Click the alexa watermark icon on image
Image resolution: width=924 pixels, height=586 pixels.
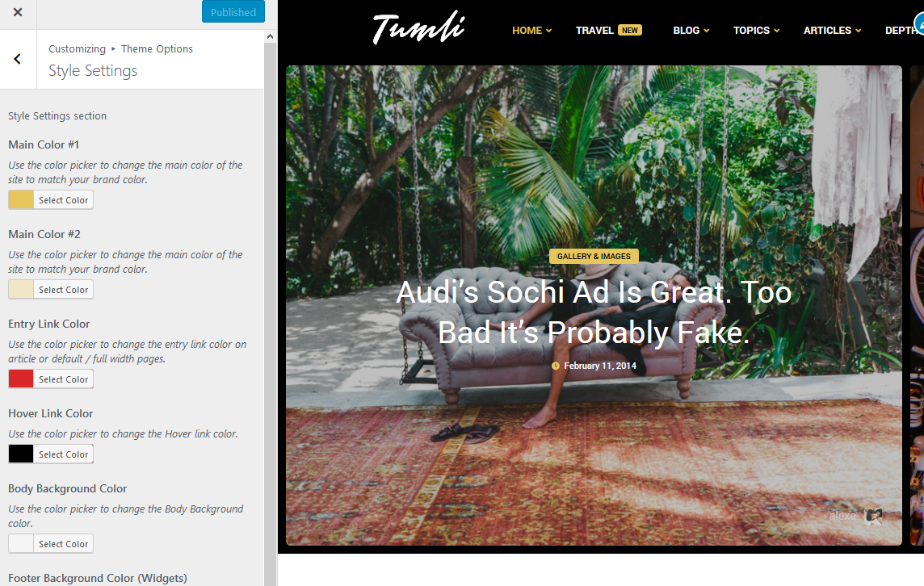[x=873, y=516]
